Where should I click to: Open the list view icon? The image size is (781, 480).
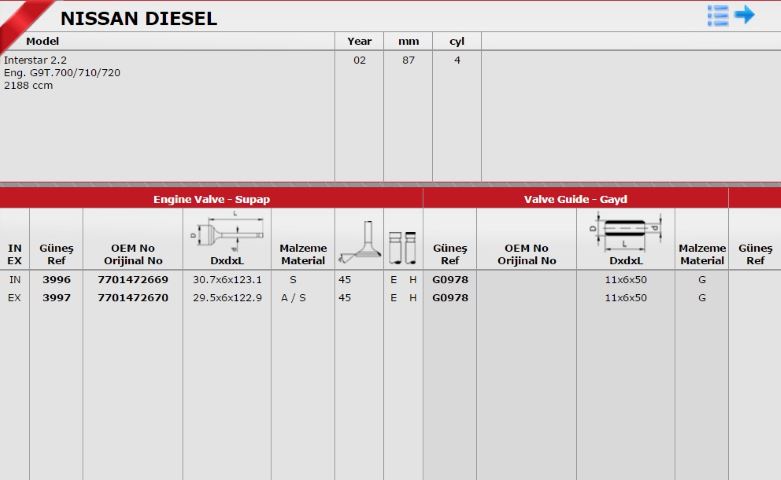(x=718, y=15)
